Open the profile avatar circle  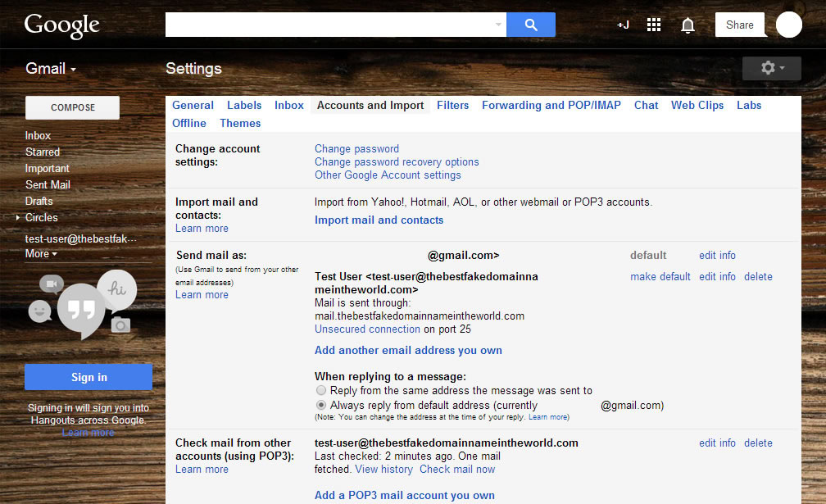click(788, 25)
